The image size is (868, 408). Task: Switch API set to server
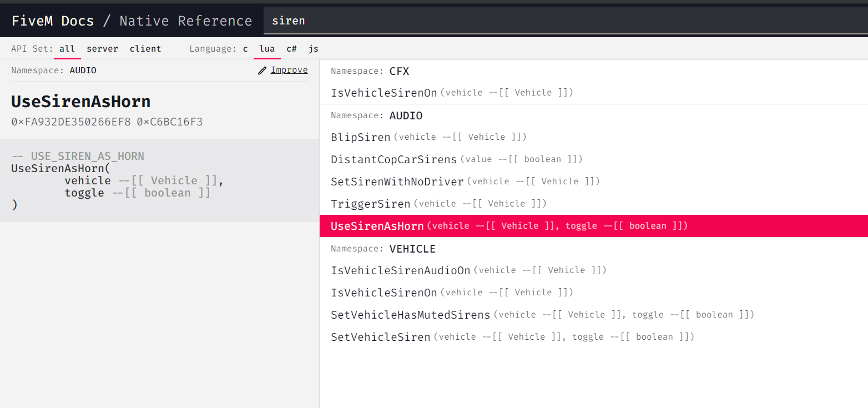click(x=102, y=49)
